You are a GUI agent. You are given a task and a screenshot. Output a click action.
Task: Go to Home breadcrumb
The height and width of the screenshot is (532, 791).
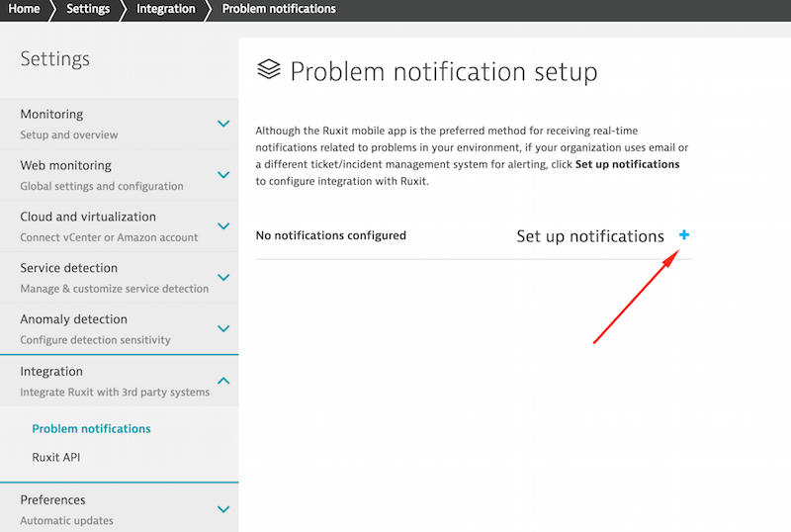point(24,9)
